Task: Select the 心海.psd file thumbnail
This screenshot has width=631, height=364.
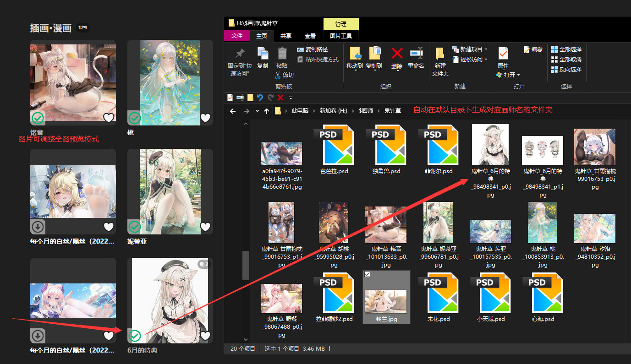Action: coord(543,293)
